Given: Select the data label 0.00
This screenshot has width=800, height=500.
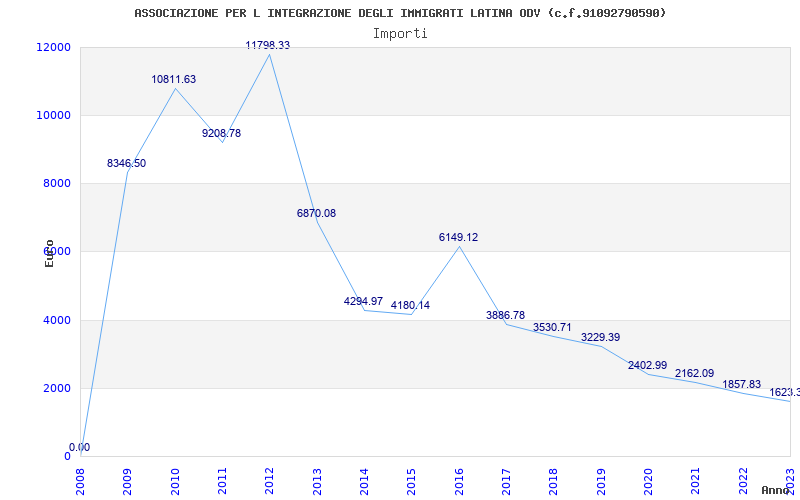Looking at the screenshot, I should 80,447.
